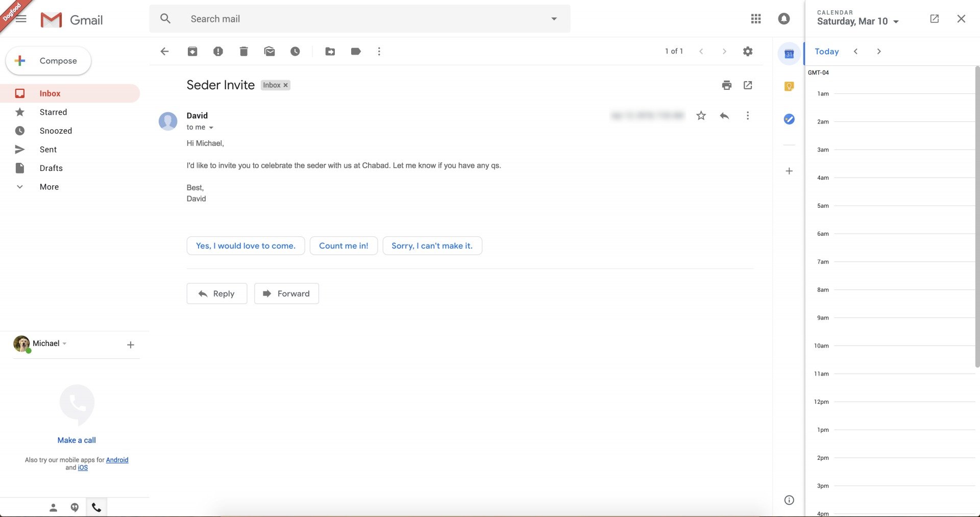Open the Keep icon in the side panel
Viewport: 980px width, 517px height.
point(789,86)
